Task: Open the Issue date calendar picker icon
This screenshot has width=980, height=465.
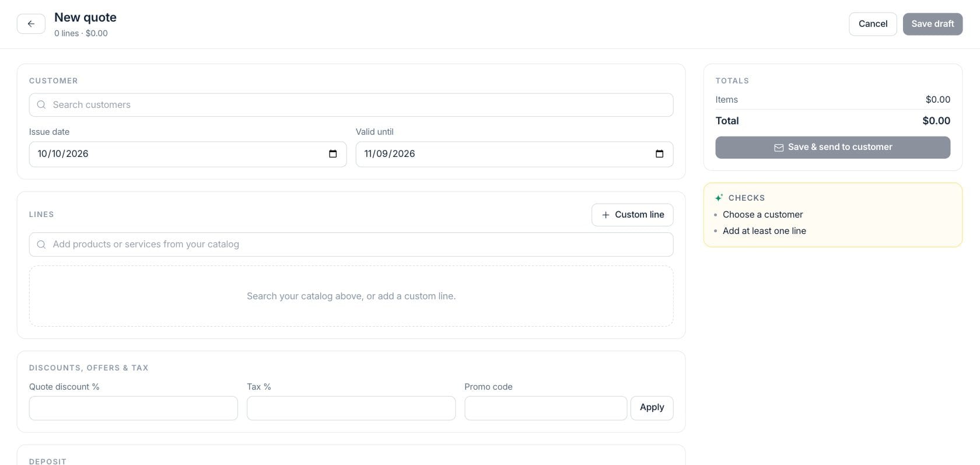Action: 333,154
